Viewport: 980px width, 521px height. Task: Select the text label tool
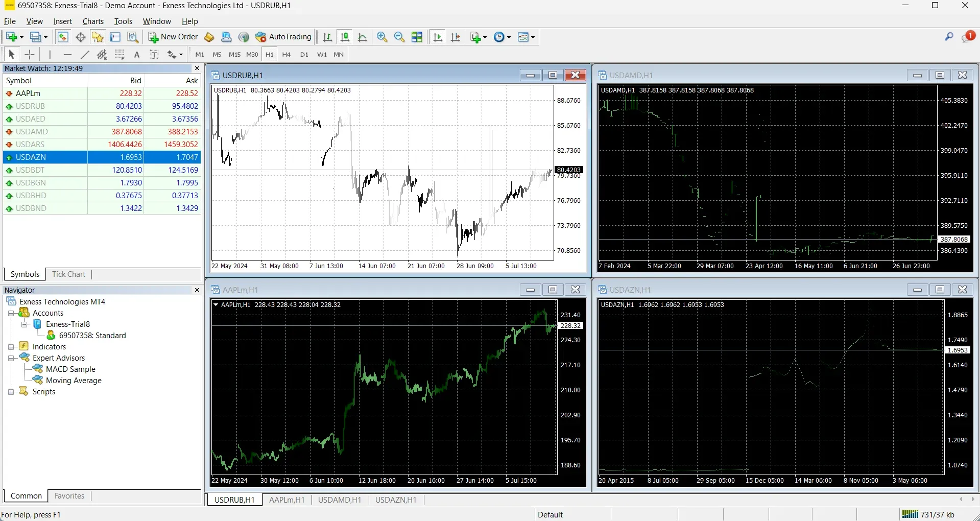[x=154, y=55]
